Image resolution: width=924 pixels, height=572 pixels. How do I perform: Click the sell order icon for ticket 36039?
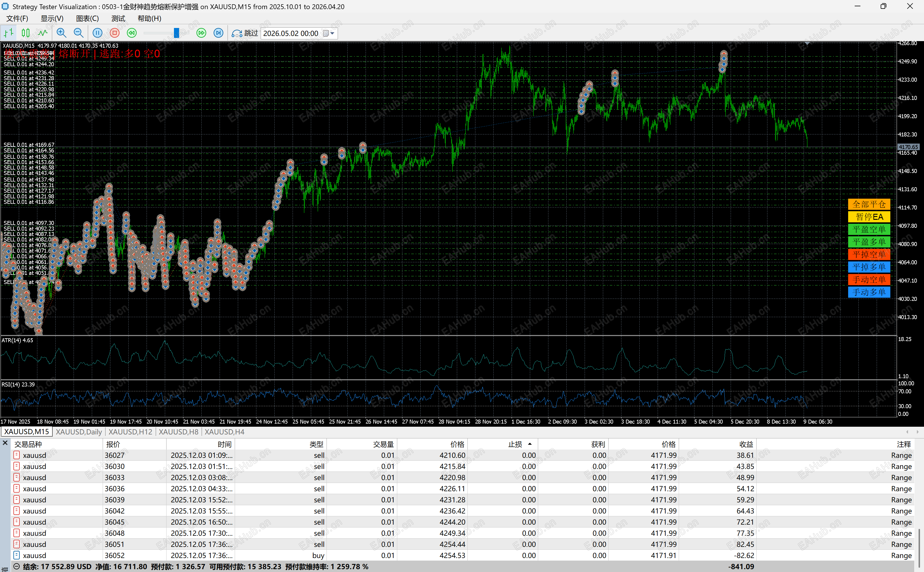click(x=17, y=500)
